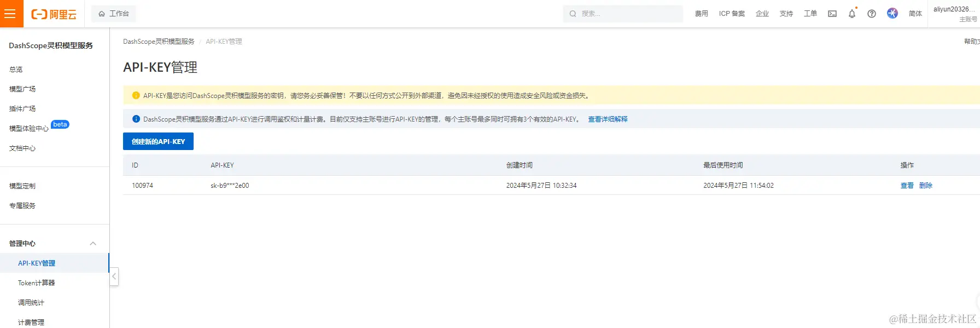Click the 查看 link for key 100974
Screen dimensions: 980x328
pos(907,186)
